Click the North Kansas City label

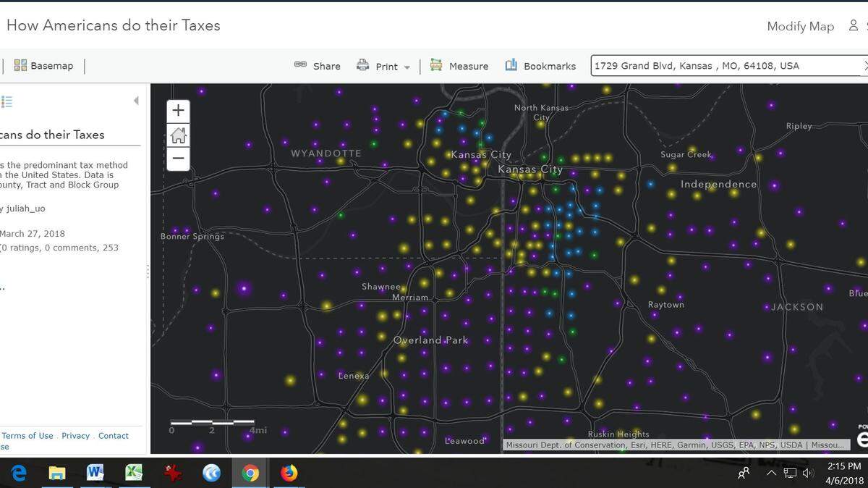click(541, 112)
